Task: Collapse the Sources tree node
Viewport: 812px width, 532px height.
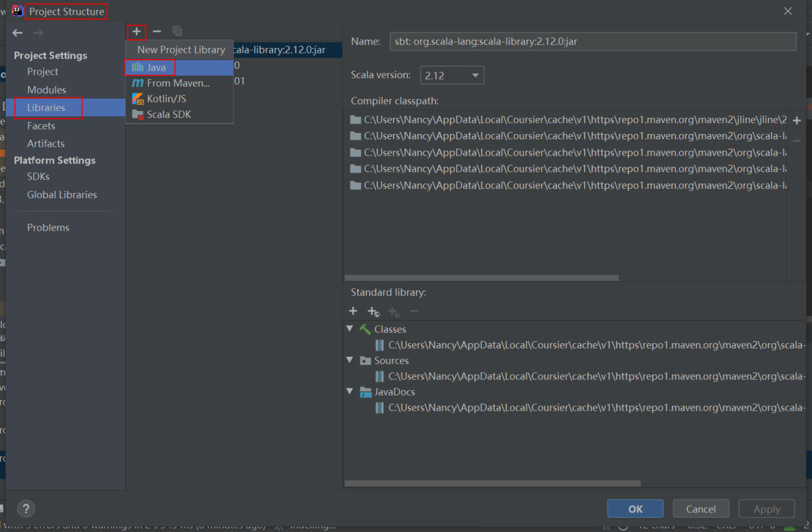Action: tap(350, 361)
